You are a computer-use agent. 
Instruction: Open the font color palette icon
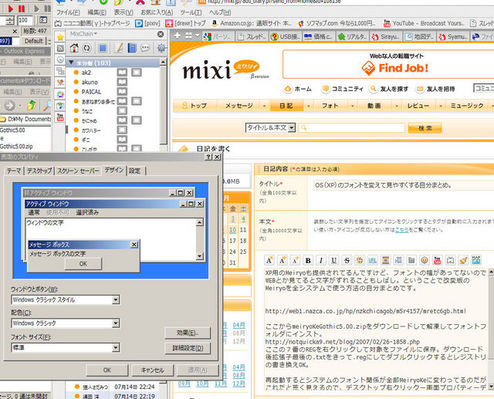click(x=359, y=260)
